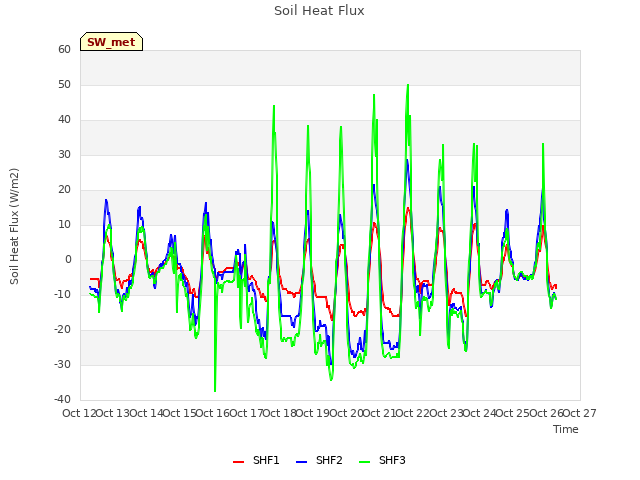
Task: Click the y-axis tick value -20
Action: point(63,329)
